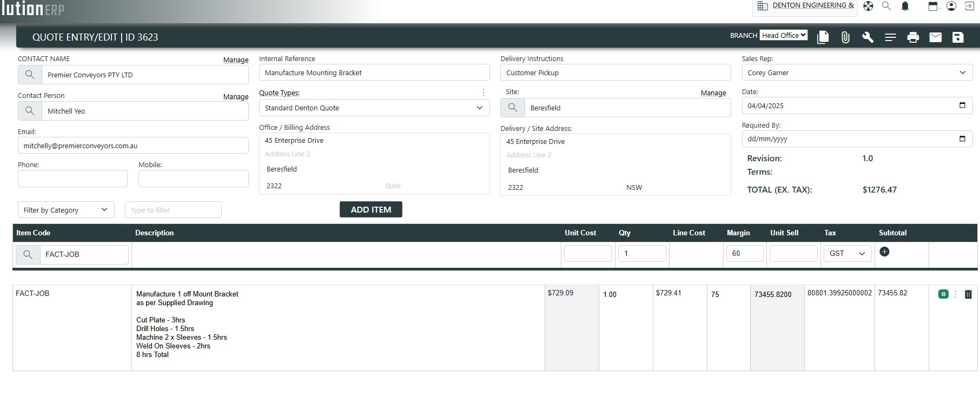Screen dimensions: 980x409
Task: Delete FACT-JOB line with trash icon
Action: (968, 294)
